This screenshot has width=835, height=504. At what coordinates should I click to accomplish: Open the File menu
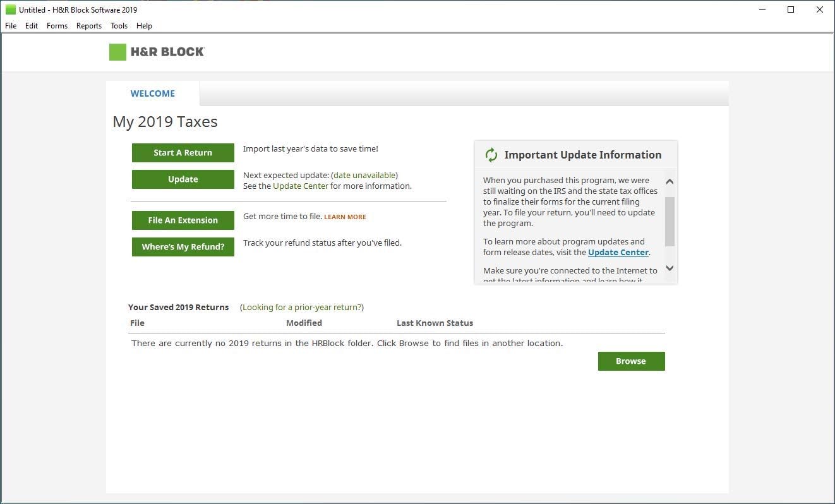pyautogui.click(x=11, y=26)
